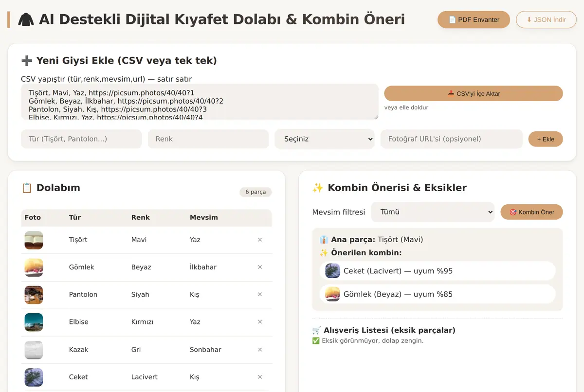Screen dimensions: 584x392
Task: Click the Kombin Öner button
Action: pyautogui.click(x=531, y=212)
